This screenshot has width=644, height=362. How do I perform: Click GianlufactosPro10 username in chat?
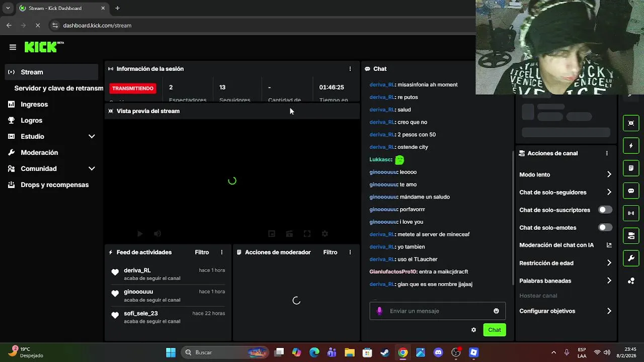tap(393, 271)
